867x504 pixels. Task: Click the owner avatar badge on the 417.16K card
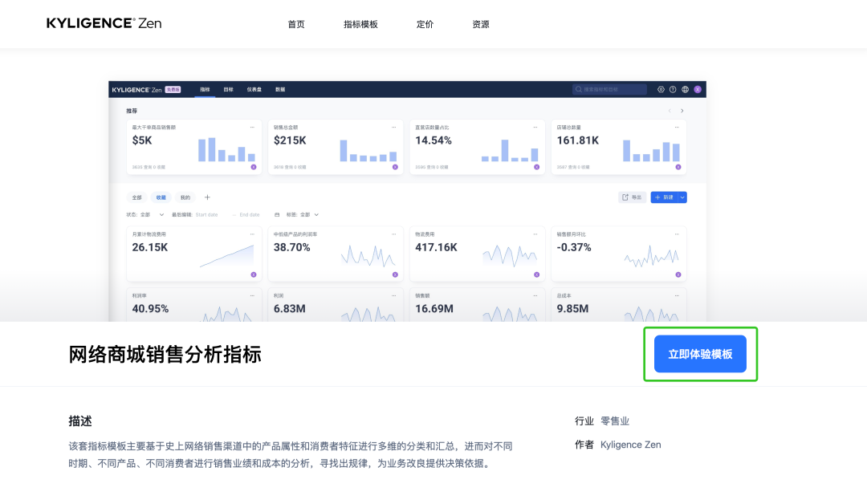537,274
